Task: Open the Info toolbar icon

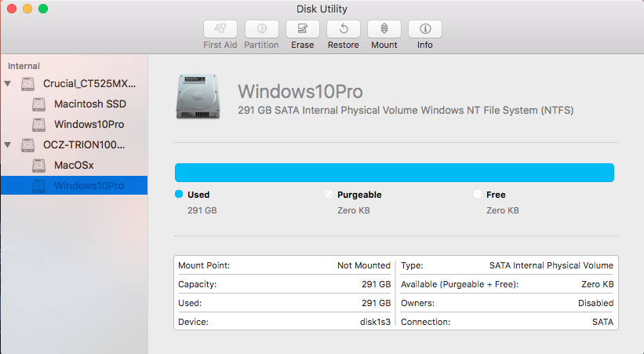Action: point(425,29)
